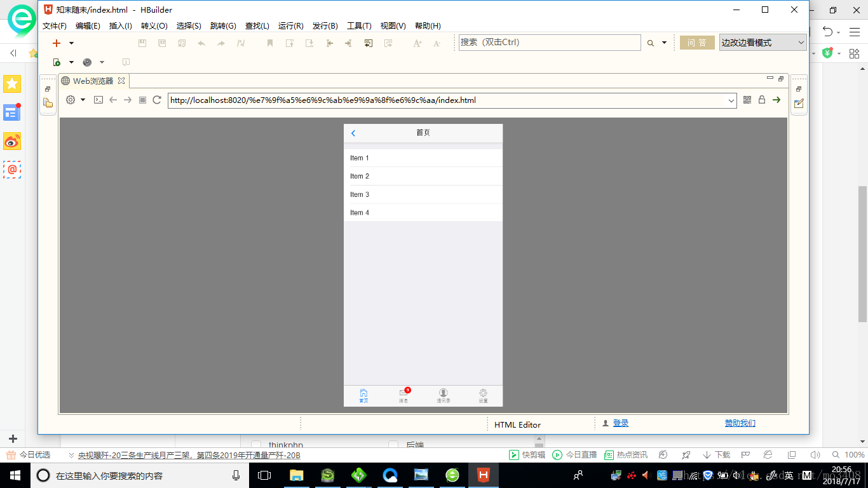
Task: Open the dropdown next to browser globe
Action: [x=102, y=62]
